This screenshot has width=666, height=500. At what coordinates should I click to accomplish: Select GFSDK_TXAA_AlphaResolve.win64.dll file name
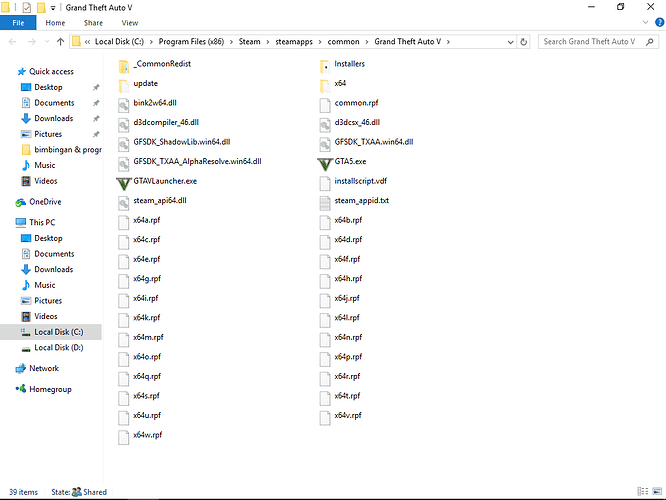(x=197, y=161)
